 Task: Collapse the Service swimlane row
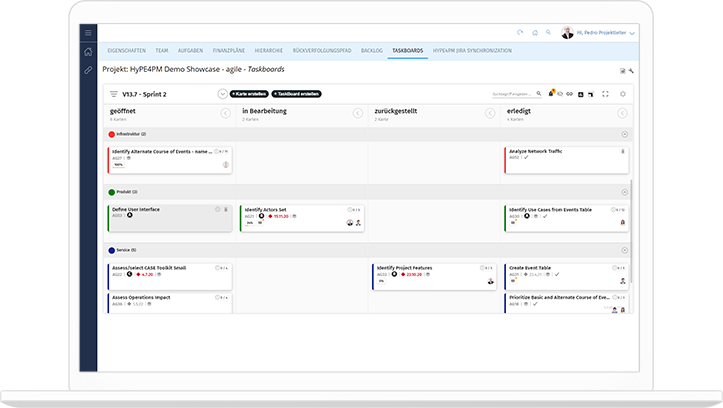coord(625,250)
